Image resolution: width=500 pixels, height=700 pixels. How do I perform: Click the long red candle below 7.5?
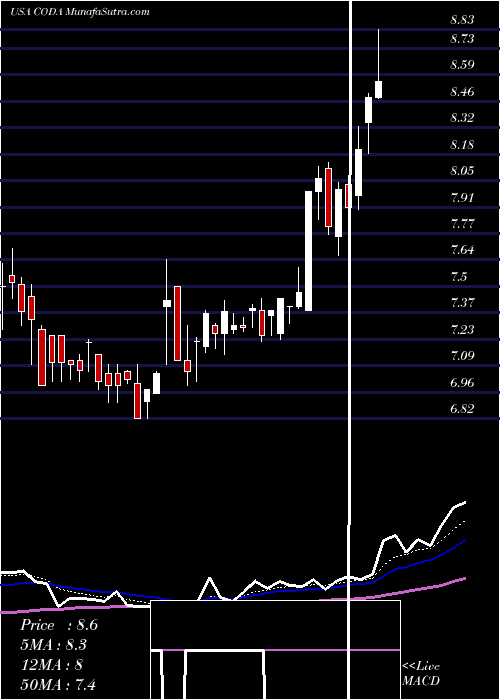[177, 323]
